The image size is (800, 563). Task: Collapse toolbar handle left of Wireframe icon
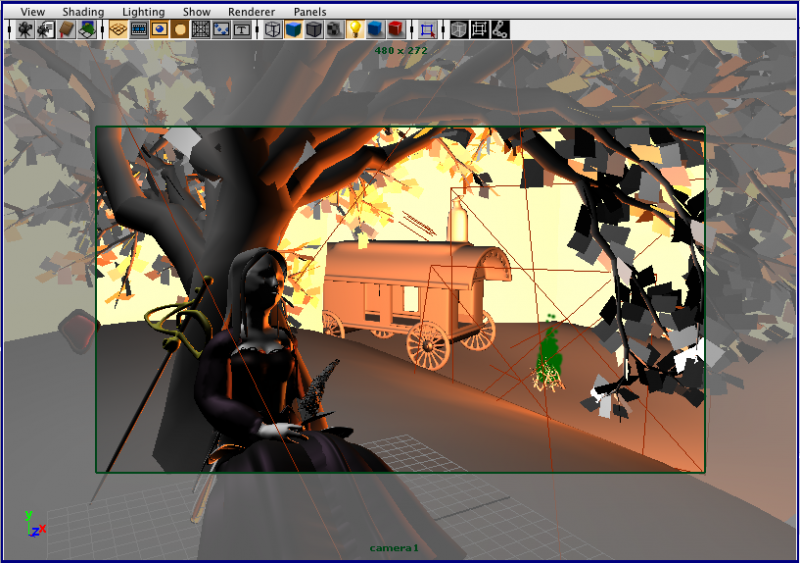point(258,30)
